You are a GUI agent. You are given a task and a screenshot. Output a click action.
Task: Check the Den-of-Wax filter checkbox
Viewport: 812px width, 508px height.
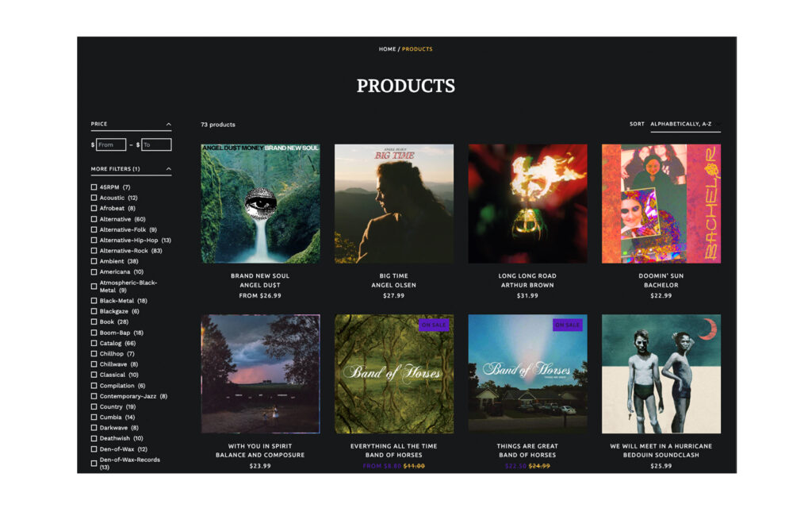pos(94,449)
